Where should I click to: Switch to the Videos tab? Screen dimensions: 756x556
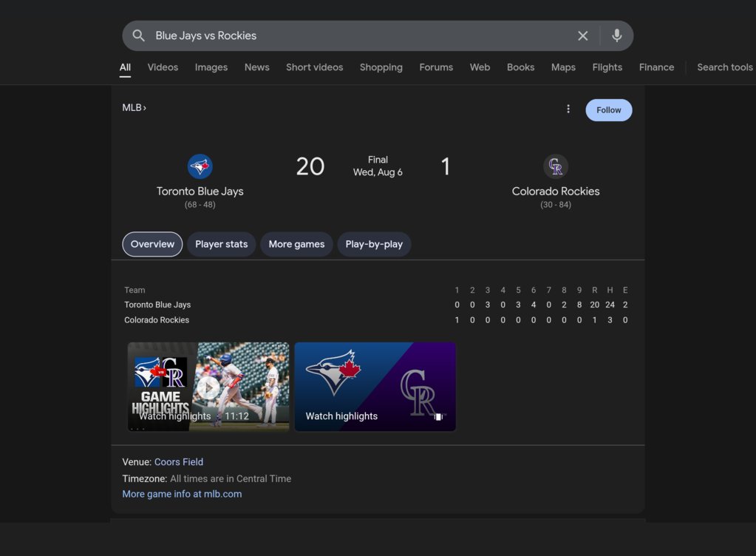tap(163, 67)
